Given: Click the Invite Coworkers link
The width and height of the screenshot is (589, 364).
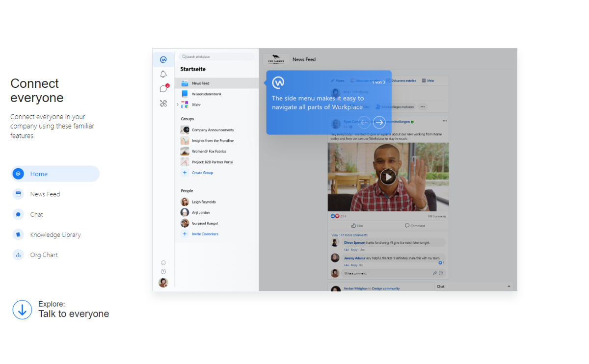Looking at the screenshot, I should 205,234.
